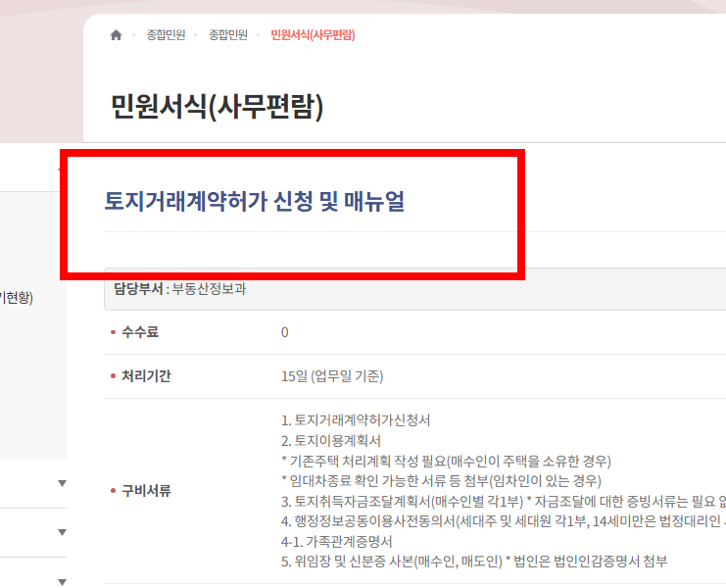Click the 임대차종료 확인 가능한 서류 note
726x588 pixels.
[441, 481]
